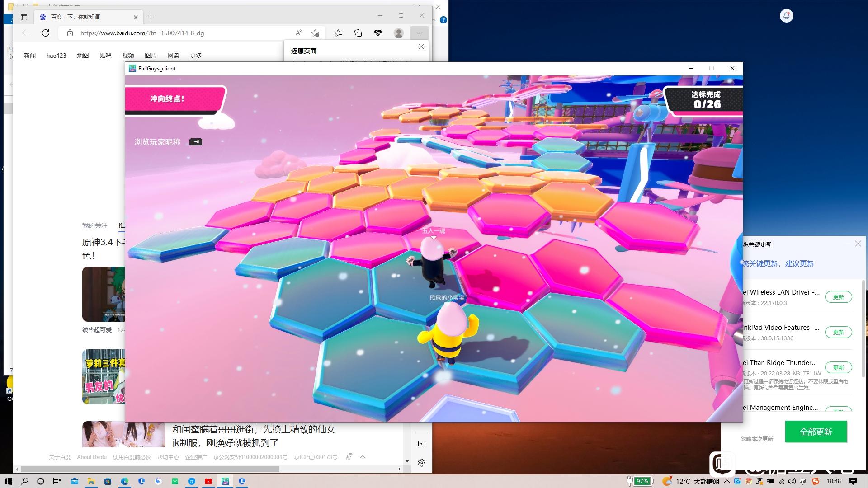This screenshot has height=488, width=868.
Task: Open taskbar Search magnifier
Action: pyautogui.click(x=25, y=481)
